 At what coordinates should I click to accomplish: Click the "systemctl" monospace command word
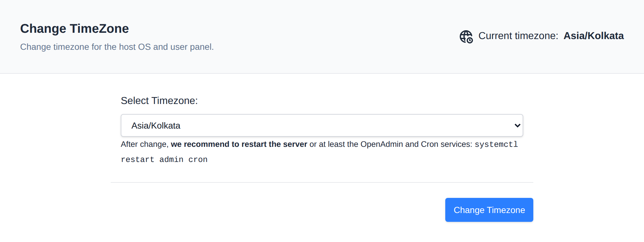(x=496, y=145)
